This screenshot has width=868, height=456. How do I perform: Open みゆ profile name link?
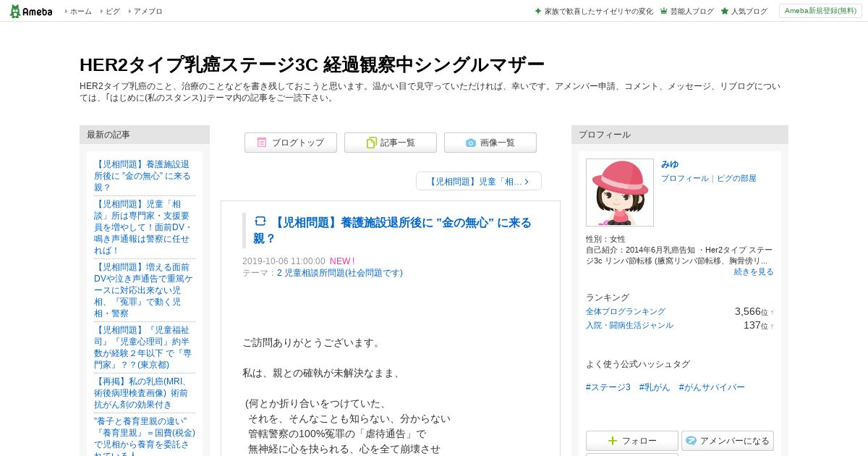pyautogui.click(x=670, y=164)
